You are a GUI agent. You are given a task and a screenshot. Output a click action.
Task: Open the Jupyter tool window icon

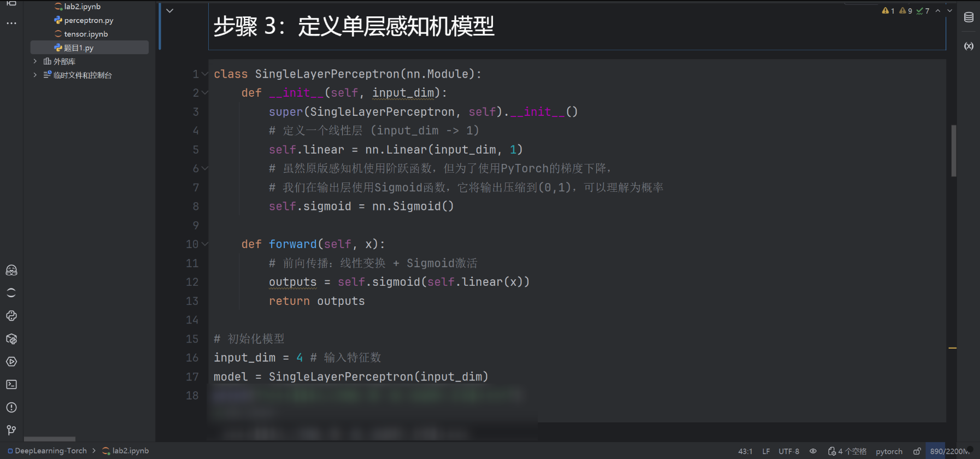[x=11, y=293]
